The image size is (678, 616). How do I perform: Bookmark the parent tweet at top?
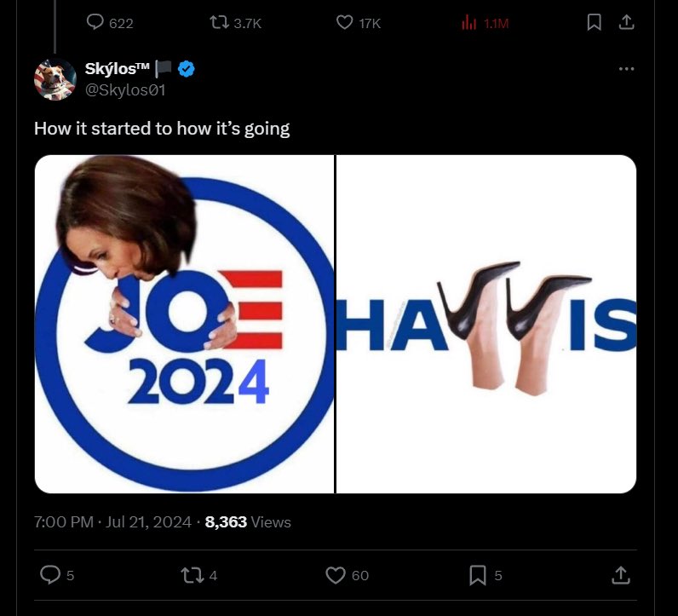[x=595, y=22]
